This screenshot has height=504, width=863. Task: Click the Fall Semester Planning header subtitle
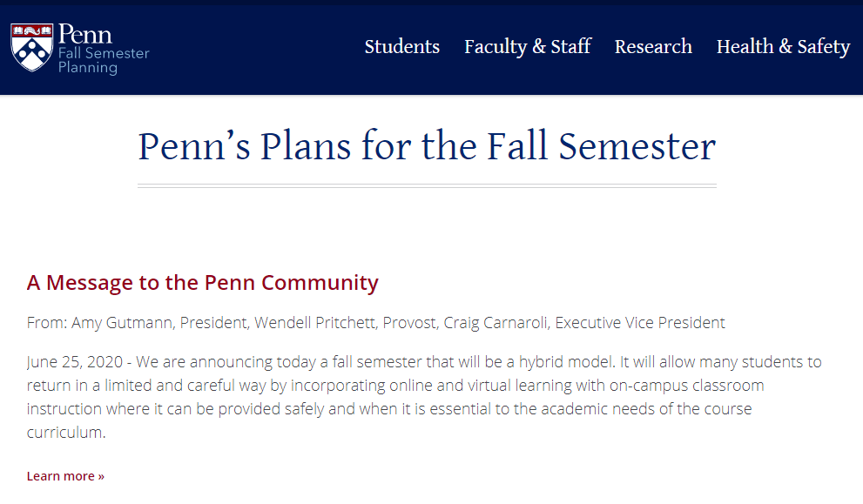pos(103,60)
